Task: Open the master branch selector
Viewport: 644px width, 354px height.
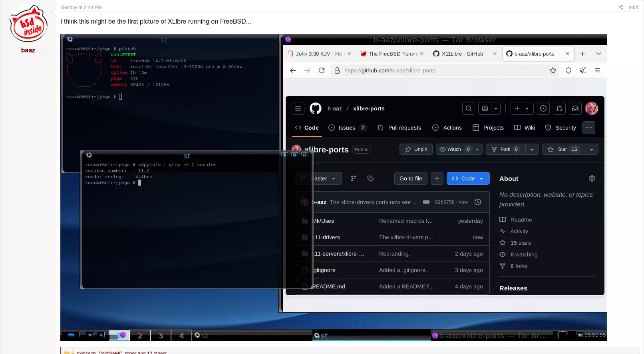Action: tap(318, 178)
